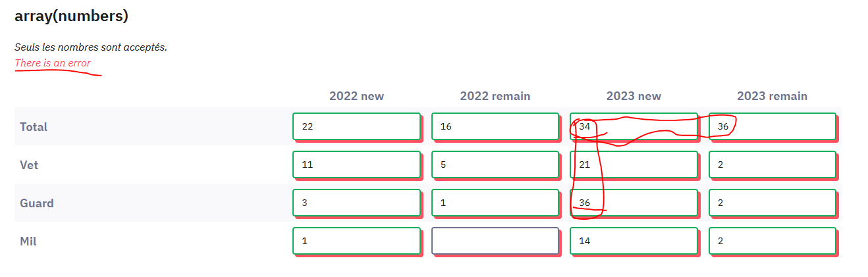
Task: Click the Vet 2022 remain input
Action: 495,164
